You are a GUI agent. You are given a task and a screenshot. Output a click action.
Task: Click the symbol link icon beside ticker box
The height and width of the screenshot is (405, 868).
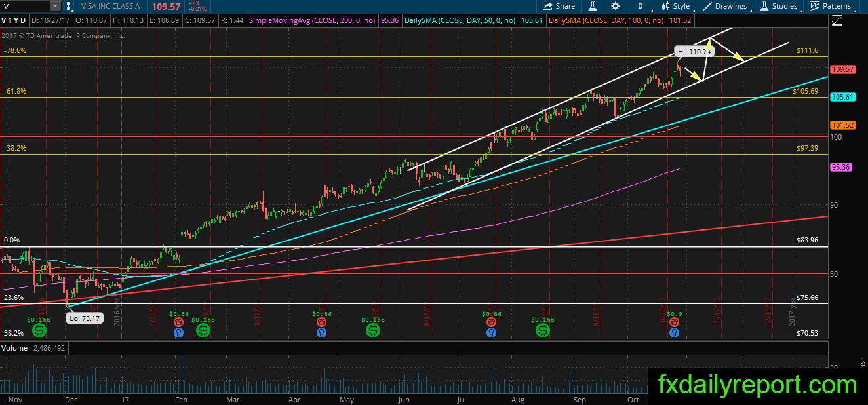pyautogui.click(x=68, y=6)
